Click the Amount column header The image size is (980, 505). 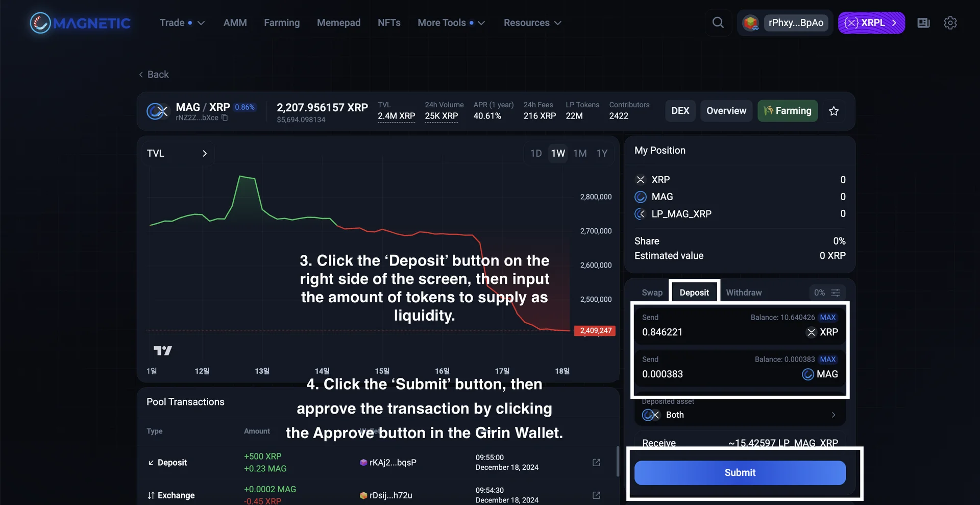pyautogui.click(x=257, y=431)
